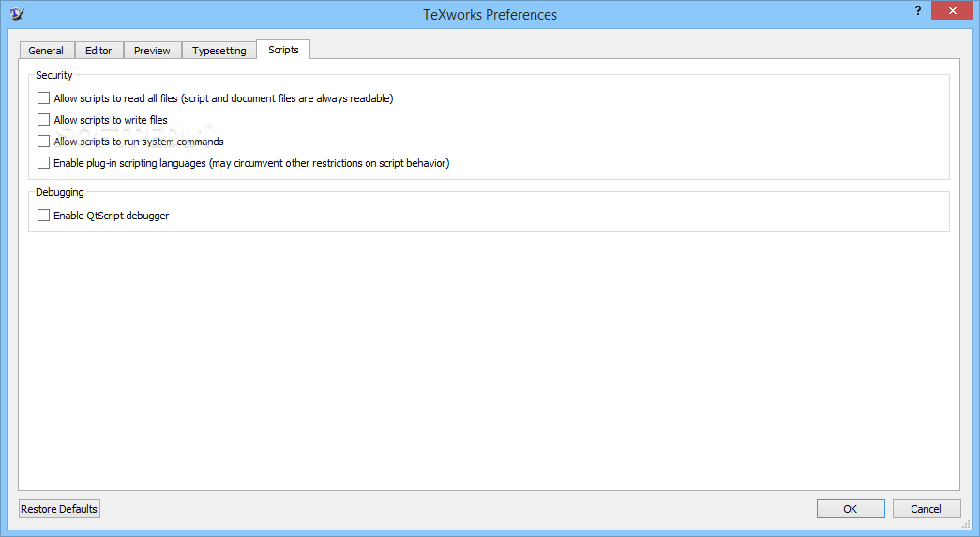
Task: Select the Scripts tab
Action: [x=283, y=50]
